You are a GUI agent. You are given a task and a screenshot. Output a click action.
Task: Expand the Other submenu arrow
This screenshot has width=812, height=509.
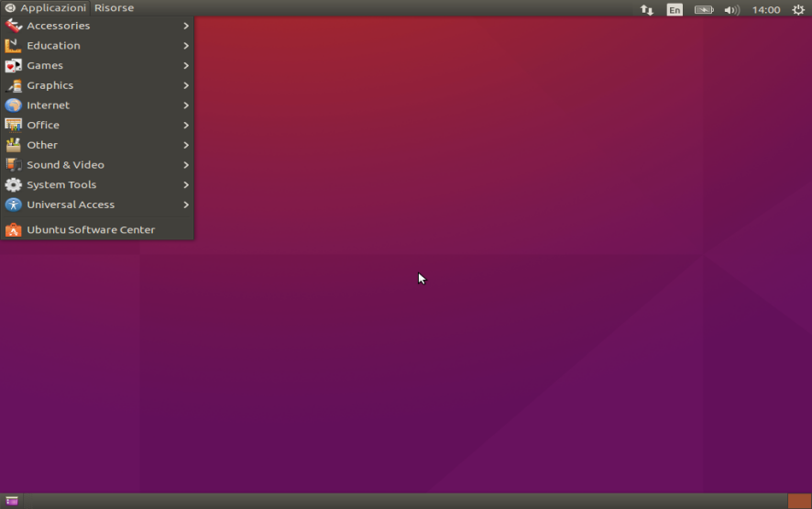click(x=185, y=145)
